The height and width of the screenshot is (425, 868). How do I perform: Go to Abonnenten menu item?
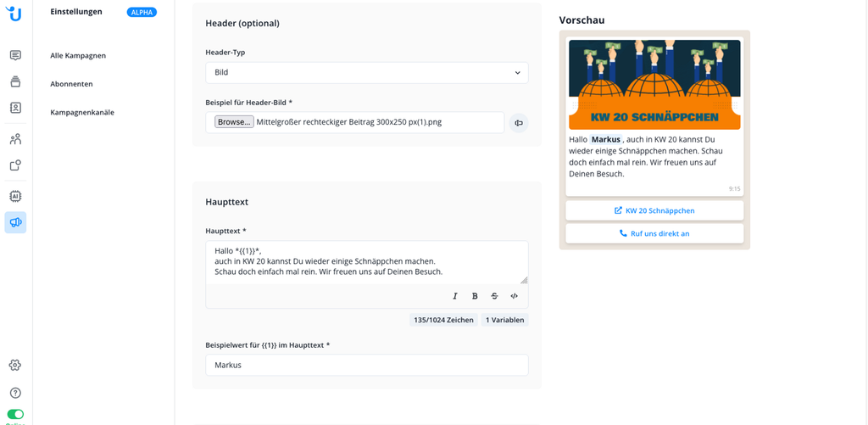pyautogui.click(x=71, y=84)
